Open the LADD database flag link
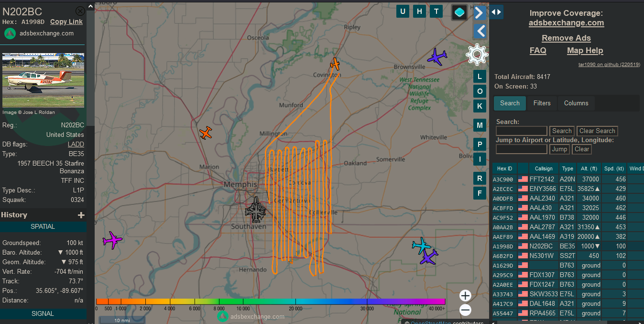This screenshot has width=644, height=324. [x=76, y=144]
